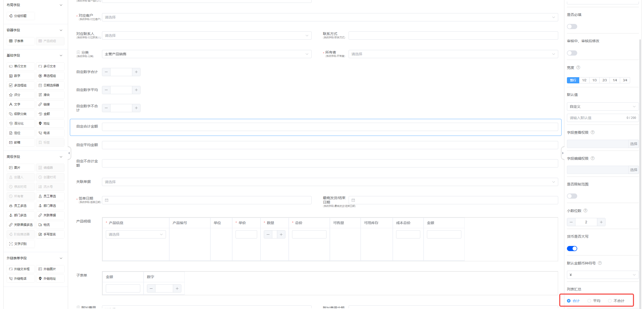This screenshot has height=309, width=644.
Task: Add a 级联分类 field
Action: (21, 114)
